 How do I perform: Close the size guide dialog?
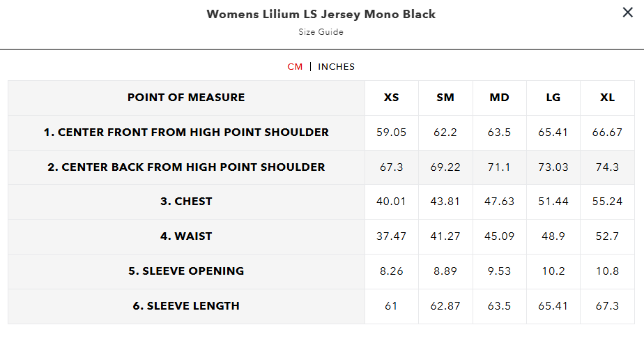[627, 12]
